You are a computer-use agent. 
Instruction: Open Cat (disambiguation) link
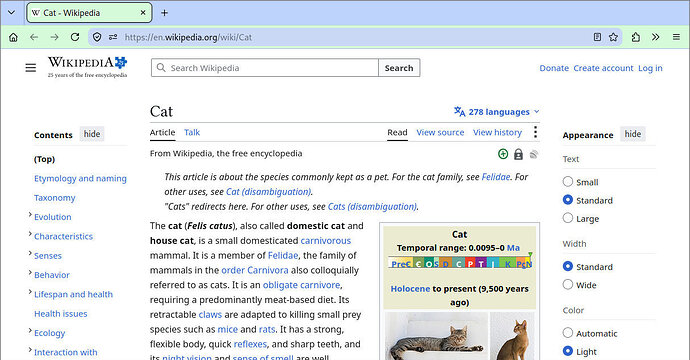pos(268,192)
